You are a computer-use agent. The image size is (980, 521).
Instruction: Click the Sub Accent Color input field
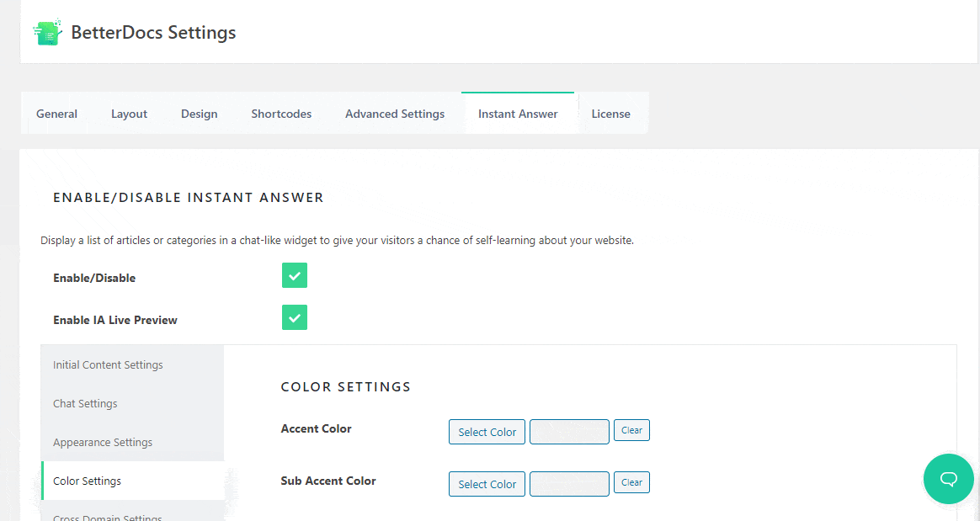tap(569, 484)
